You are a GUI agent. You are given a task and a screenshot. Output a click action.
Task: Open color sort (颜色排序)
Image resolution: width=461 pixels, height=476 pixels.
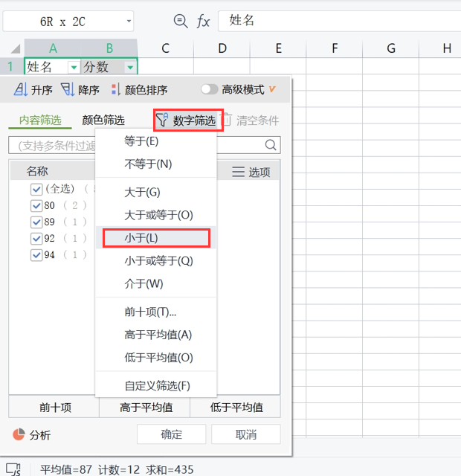click(x=115, y=90)
